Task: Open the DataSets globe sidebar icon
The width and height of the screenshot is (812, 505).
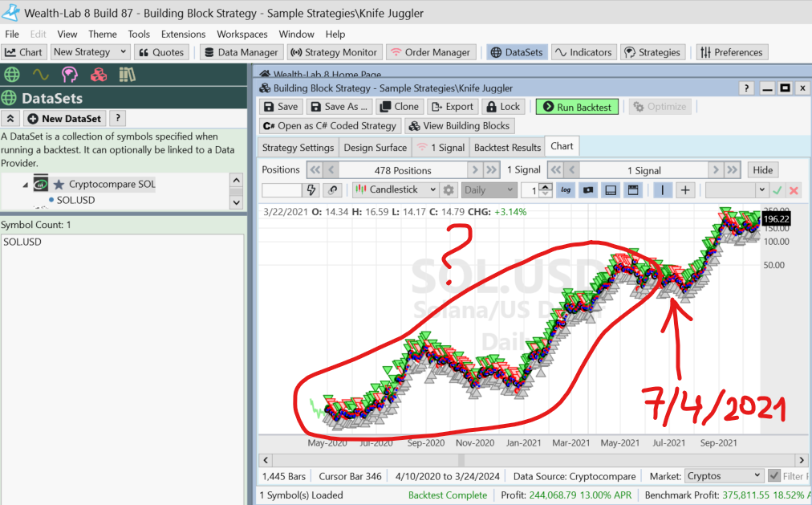Action: 11,75
